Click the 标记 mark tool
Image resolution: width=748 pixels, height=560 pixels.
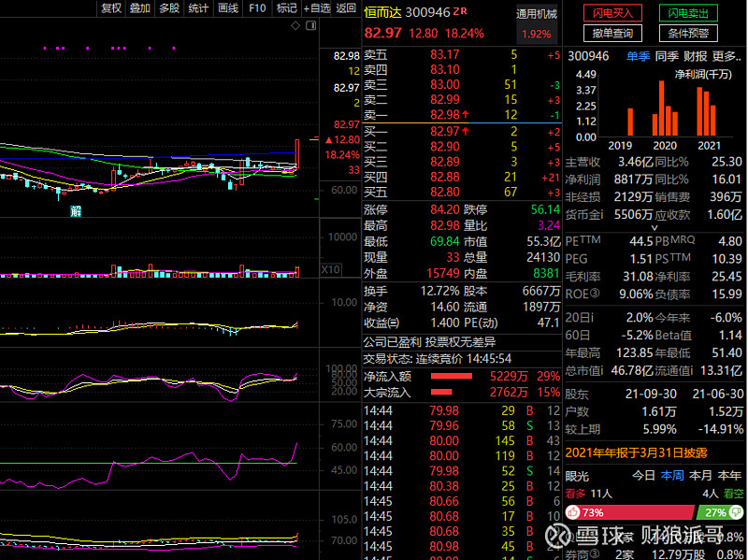coord(286,8)
